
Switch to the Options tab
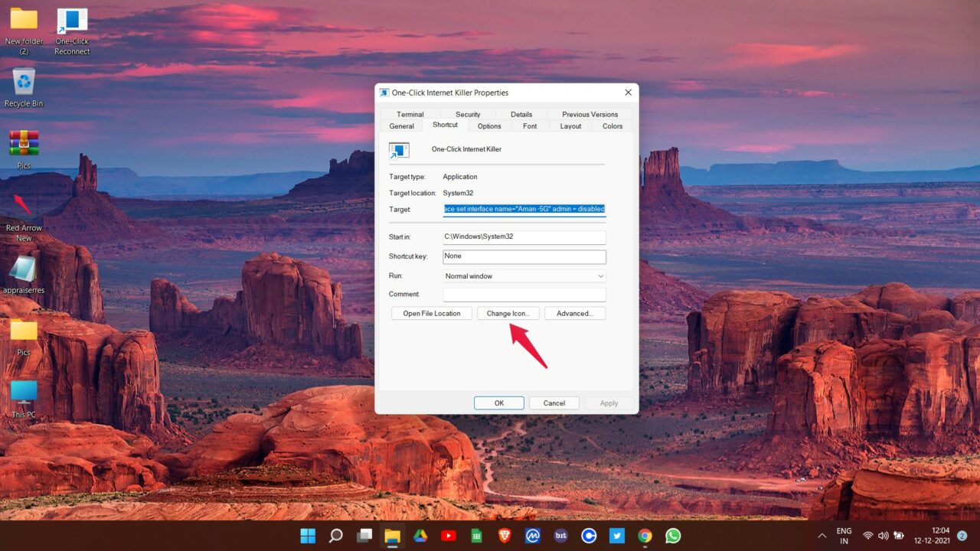click(x=489, y=126)
